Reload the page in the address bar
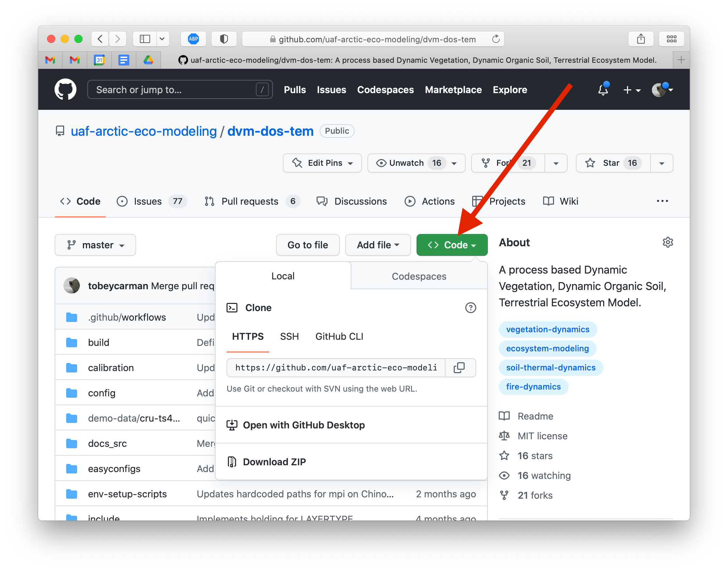The width and height of the screenshot is (728, 571). click(x=496, y=39)
